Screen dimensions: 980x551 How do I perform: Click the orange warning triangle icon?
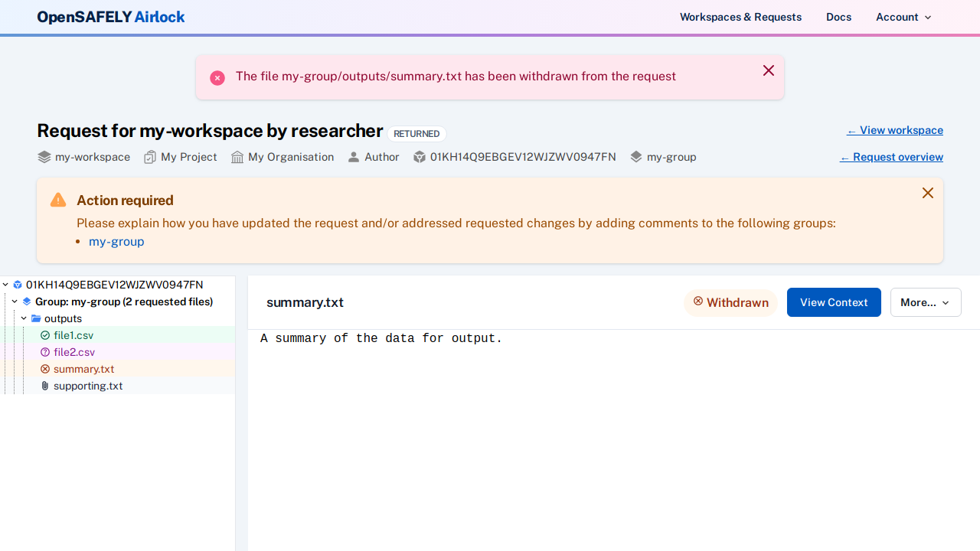click(x=58, y=201)
